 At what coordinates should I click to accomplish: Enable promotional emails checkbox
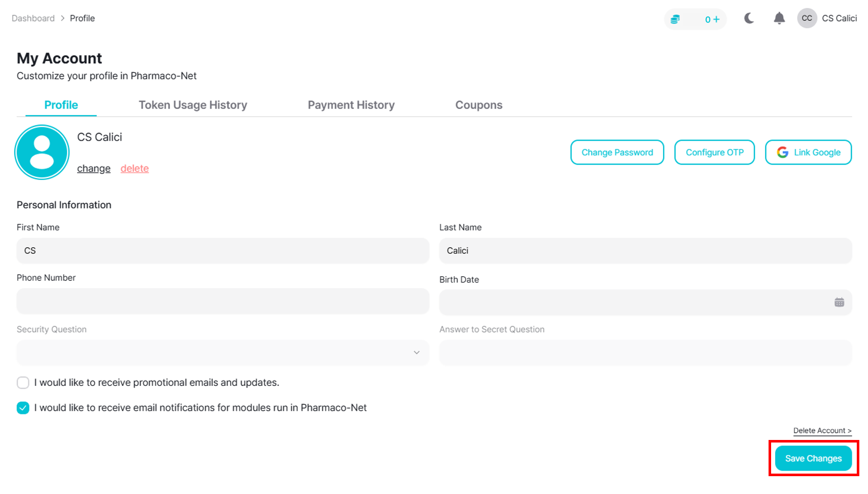tap(23, 383)
